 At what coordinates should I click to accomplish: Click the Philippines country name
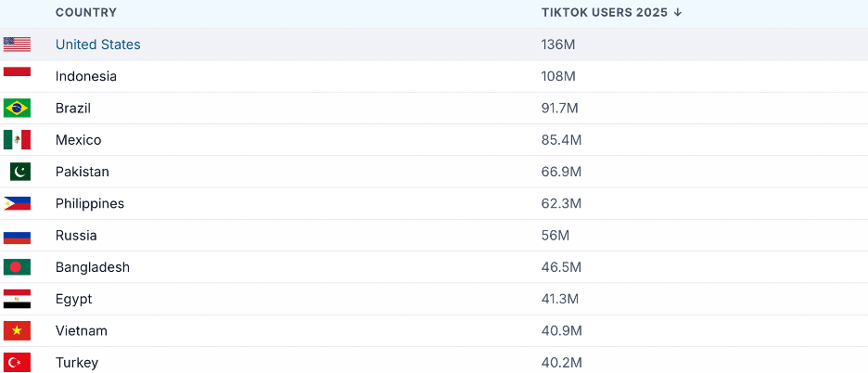(x=90, y=203)
